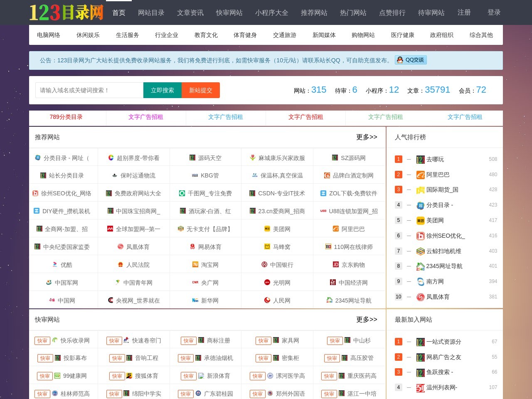Click the 美团网 icon in 人气排行榜

pos(420,221)
